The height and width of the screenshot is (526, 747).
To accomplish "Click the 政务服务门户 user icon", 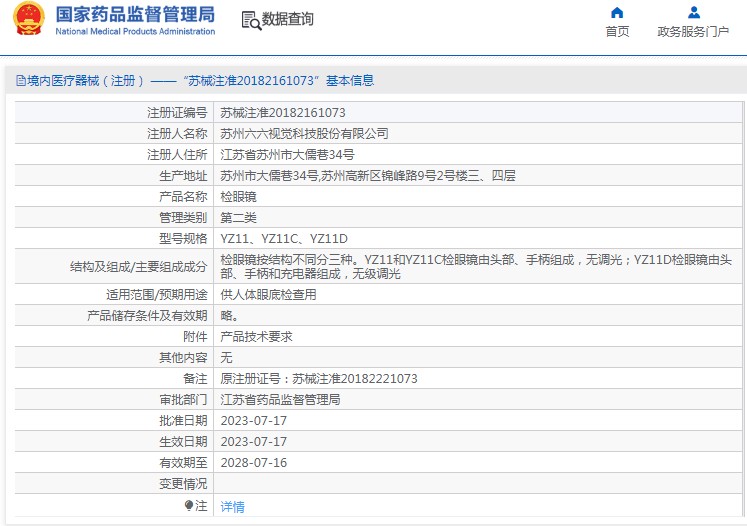I will (694, 12).
